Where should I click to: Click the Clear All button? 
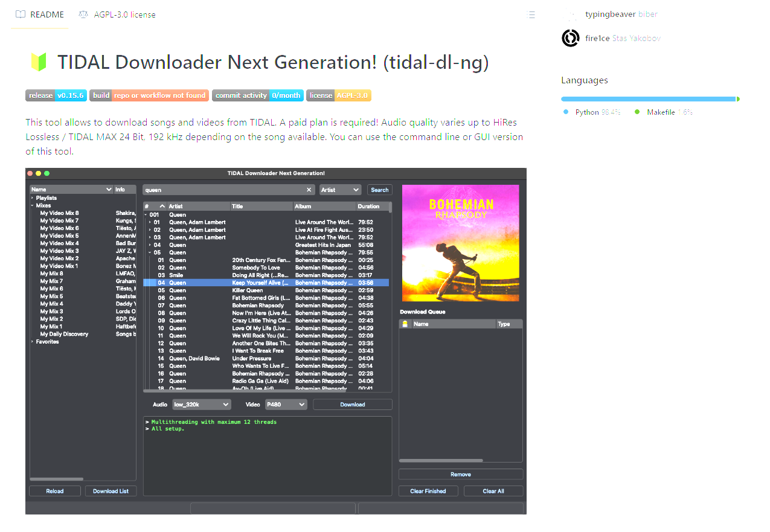tap(493, 491)
